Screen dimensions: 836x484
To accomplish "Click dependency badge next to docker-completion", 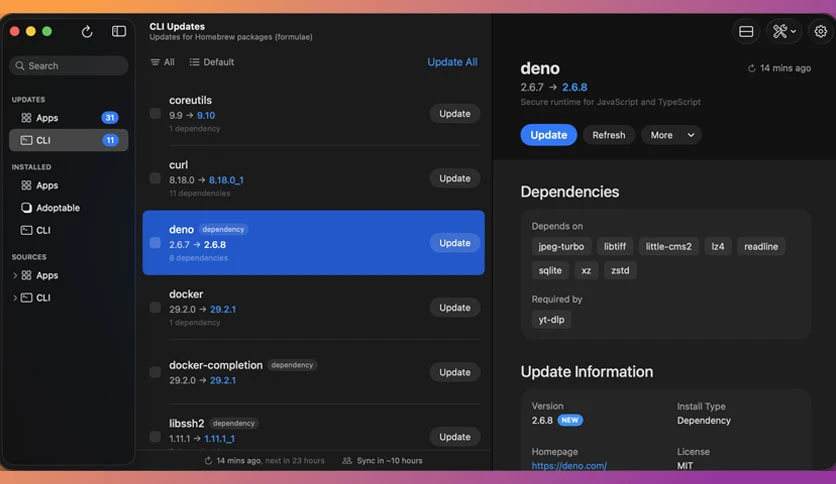I will pyautogui.click(x=292, y=365).
